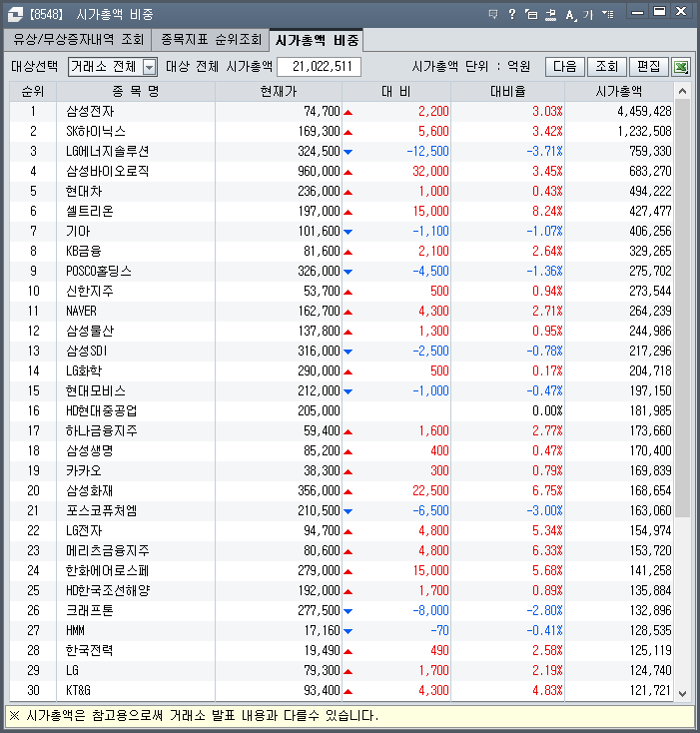Select the 삼성바이오로직 row
The width and height of the screenshot is (700, 733).
coord(342,171)
